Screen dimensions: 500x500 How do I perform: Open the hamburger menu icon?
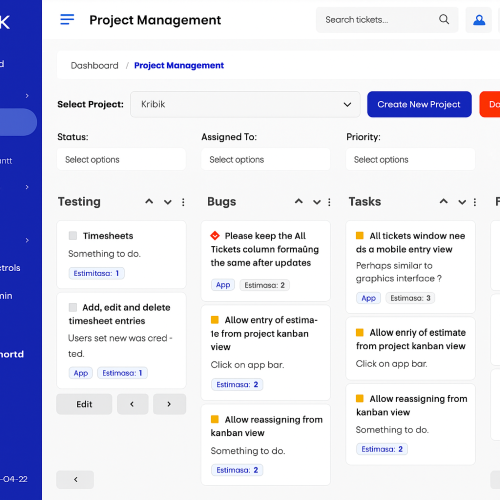67,19
